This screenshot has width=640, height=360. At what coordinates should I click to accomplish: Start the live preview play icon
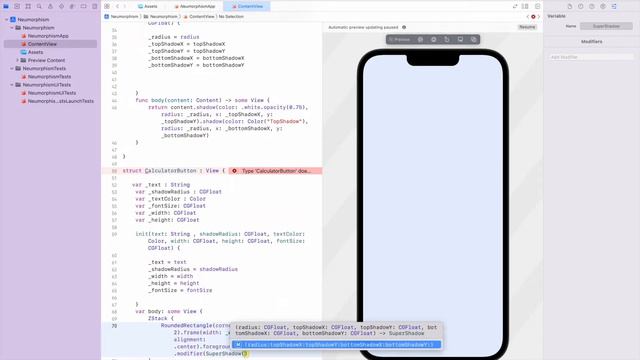coord(420,40)
